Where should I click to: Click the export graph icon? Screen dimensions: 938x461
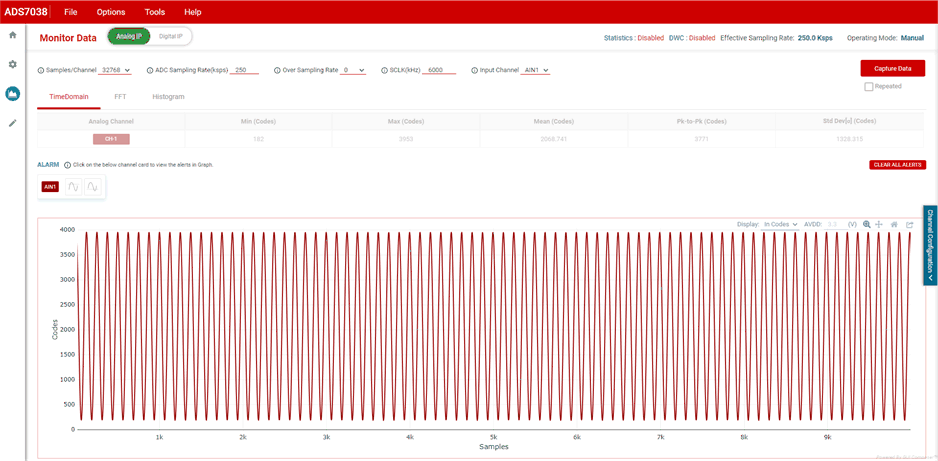(x=910, y=225)
